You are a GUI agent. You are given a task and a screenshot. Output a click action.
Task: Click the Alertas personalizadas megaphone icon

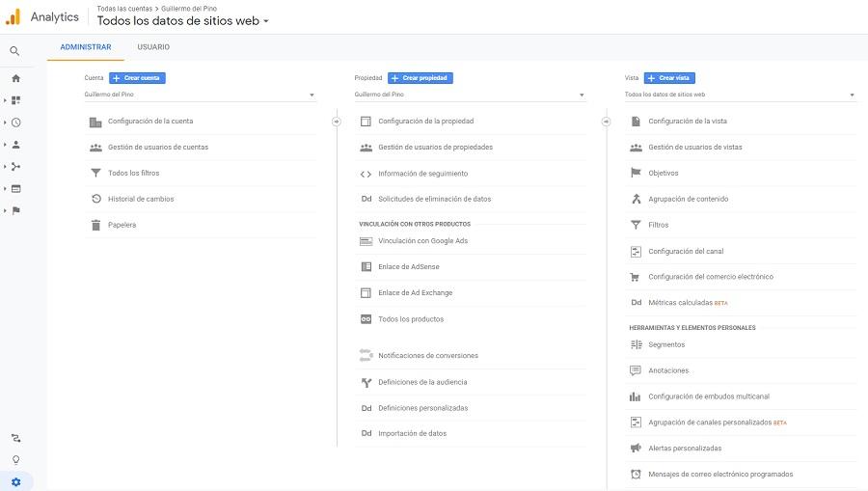coord(636,448)
